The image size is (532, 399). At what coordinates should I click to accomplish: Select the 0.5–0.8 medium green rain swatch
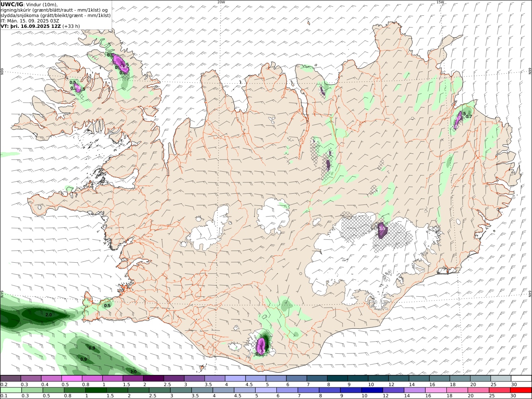pyautogui.click(x=54, y=390)
